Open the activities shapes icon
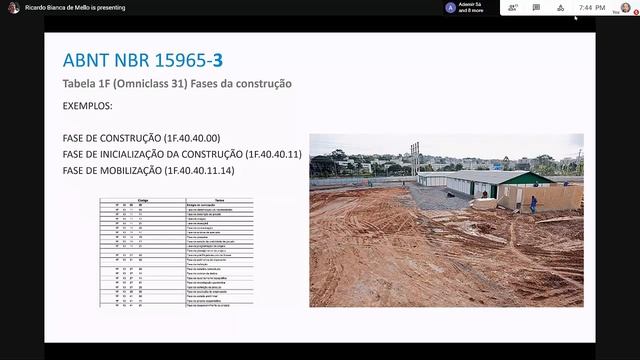This screenshot has height=360, width=640. (x=560, y=8)
